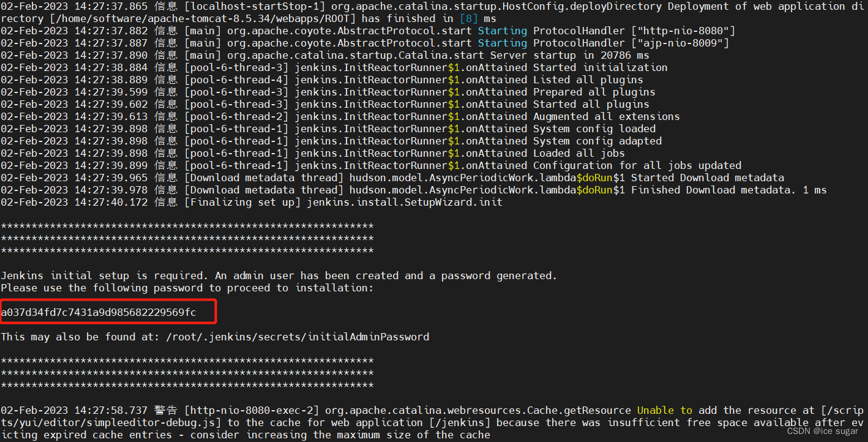Click the "Started initialization" log message

600,67
